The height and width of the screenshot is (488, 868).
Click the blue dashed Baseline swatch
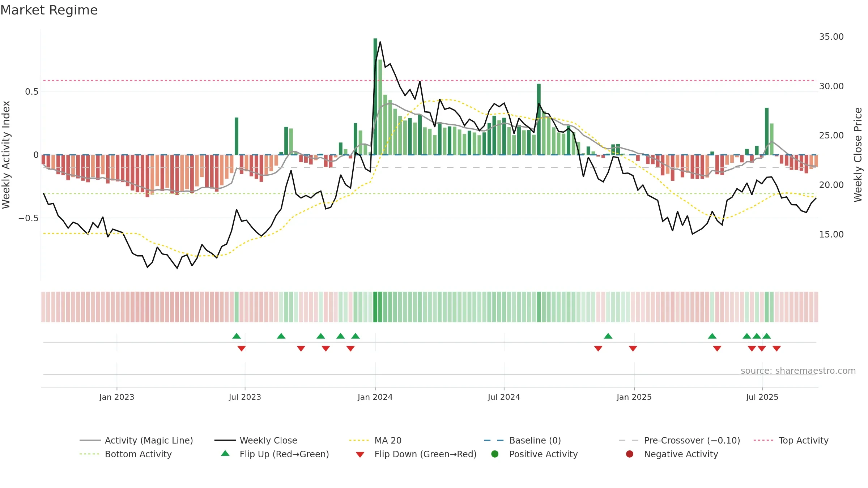(x=494, y=440)
